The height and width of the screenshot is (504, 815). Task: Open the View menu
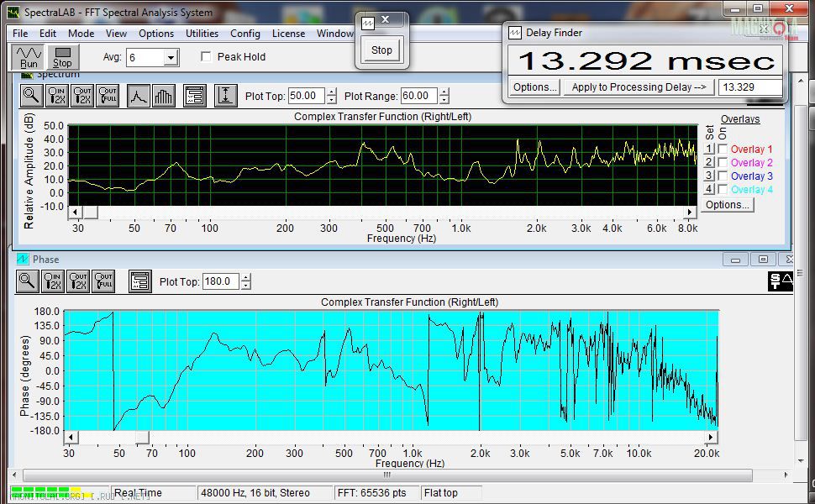[116, 34]
